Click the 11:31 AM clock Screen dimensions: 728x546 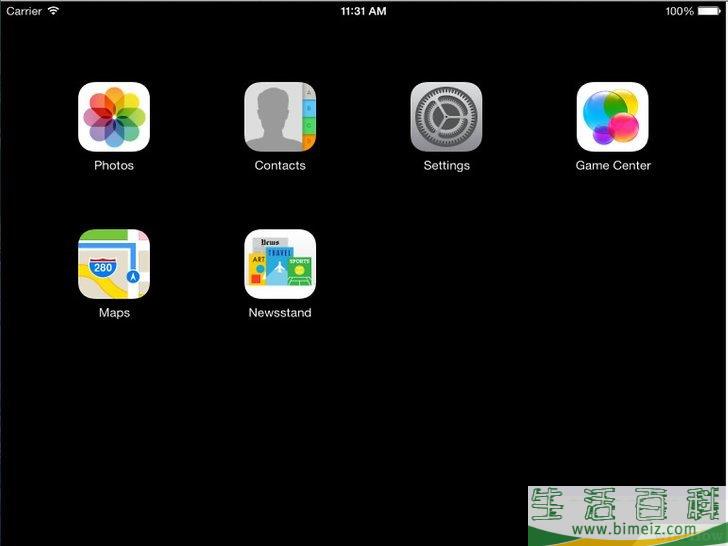click(x=364, y=11)
